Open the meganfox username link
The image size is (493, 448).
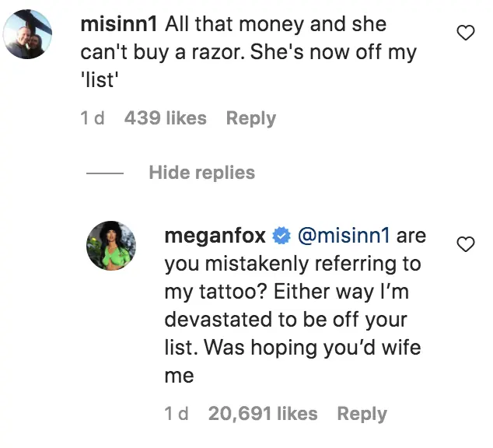pyautogui.click(x=215, y=236)
